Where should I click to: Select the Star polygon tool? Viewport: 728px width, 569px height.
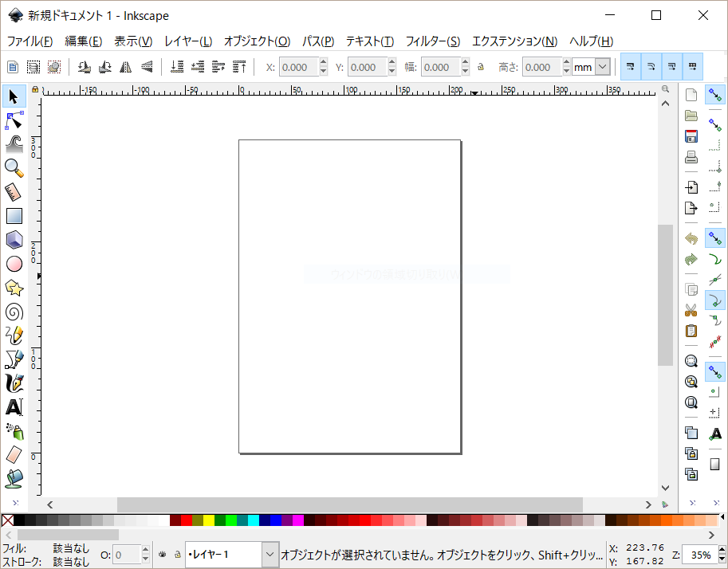(14, 288)
